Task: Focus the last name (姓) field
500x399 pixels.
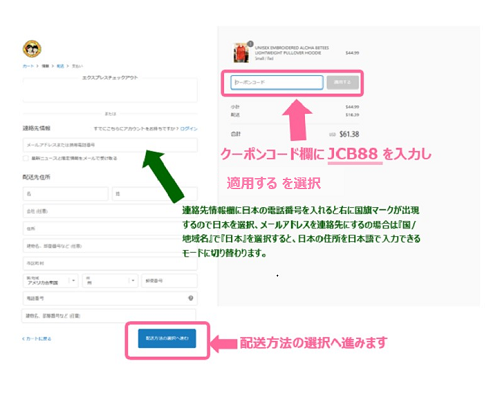Action: click(x=155, y=194)
